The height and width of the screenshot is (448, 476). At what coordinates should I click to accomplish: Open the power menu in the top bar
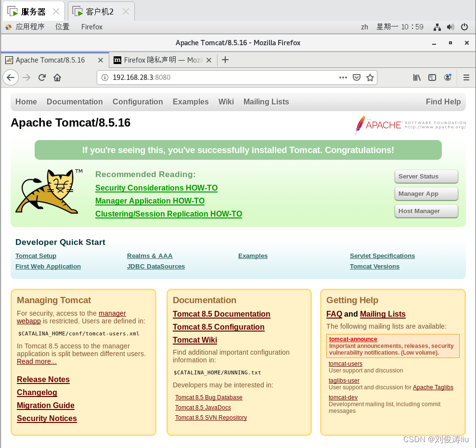[x=464, y=27]
